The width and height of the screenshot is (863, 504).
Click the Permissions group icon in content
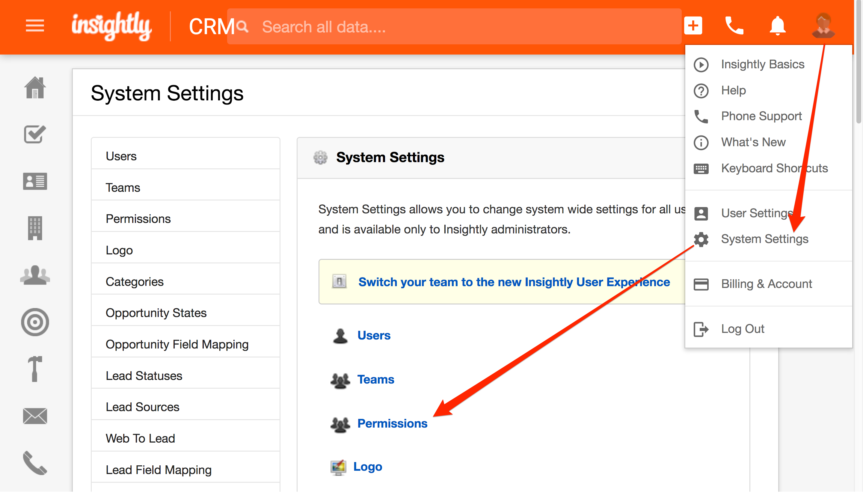click(x=340, y=425)
